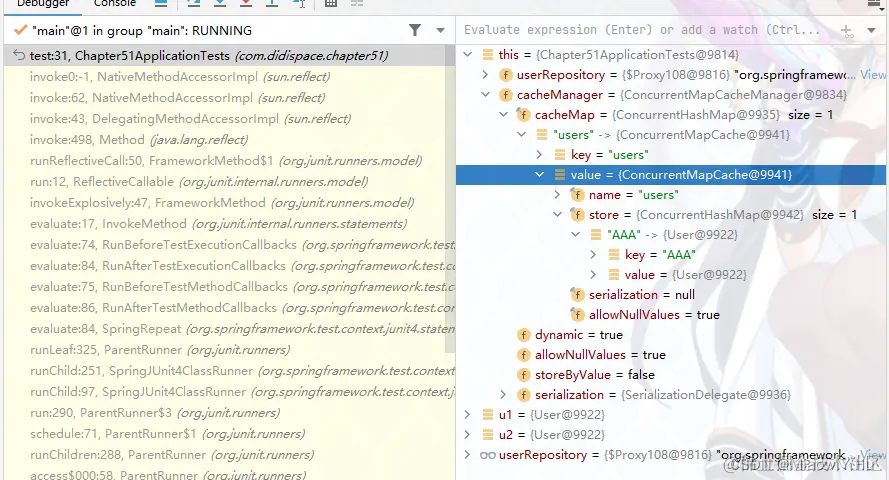Click the field icon beside cacheMap
889x480 pixels.
(523, 115)
